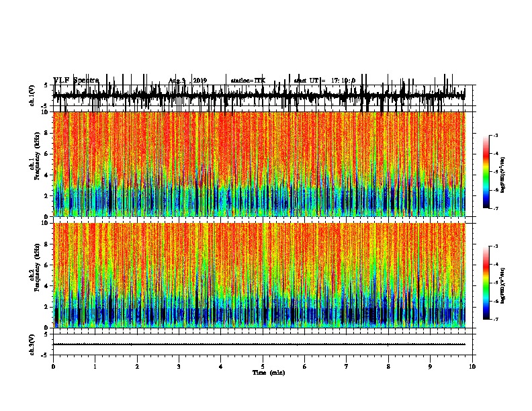Click time-axis tick label "10"
Screen dimensions: 532x411
472,367
